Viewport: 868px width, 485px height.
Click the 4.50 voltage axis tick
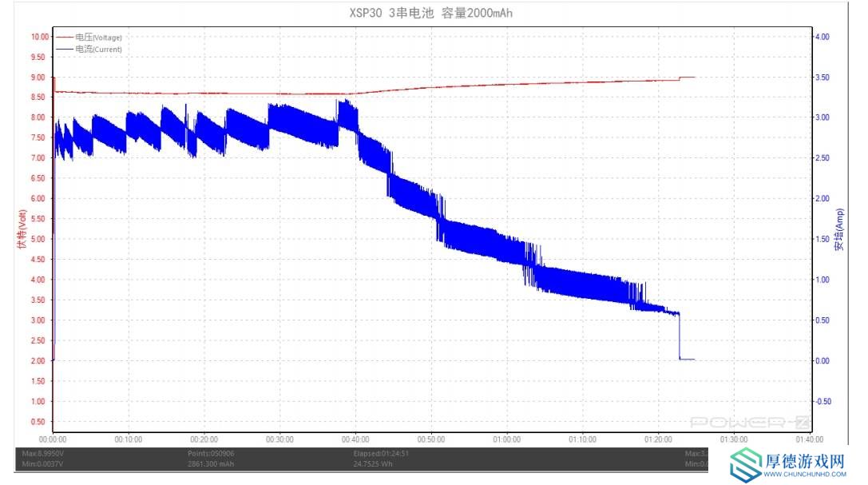tap(38, 259)
